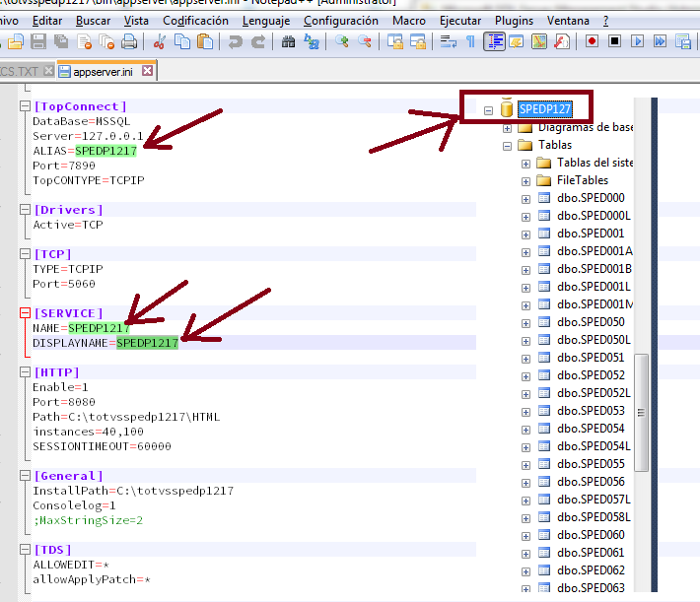Toggle synchronized vertical scrolling icon

[395, 42]
